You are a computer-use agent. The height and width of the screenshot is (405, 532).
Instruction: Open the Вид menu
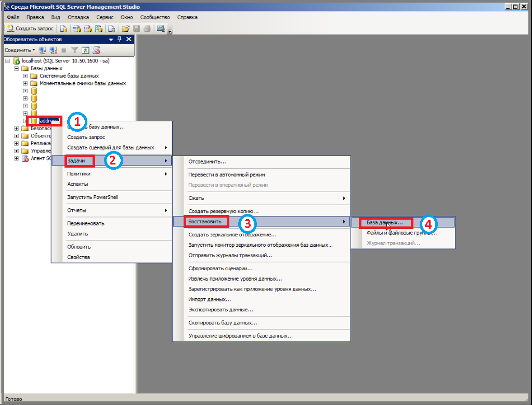point(56,17)
